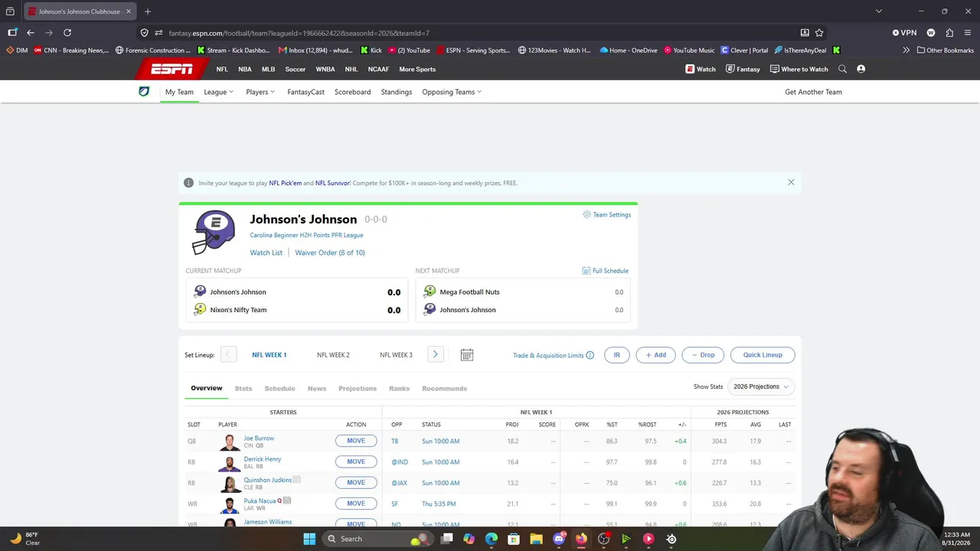Open the Team Settings gear
Screen dimensions: 980x551
[586, 214]
